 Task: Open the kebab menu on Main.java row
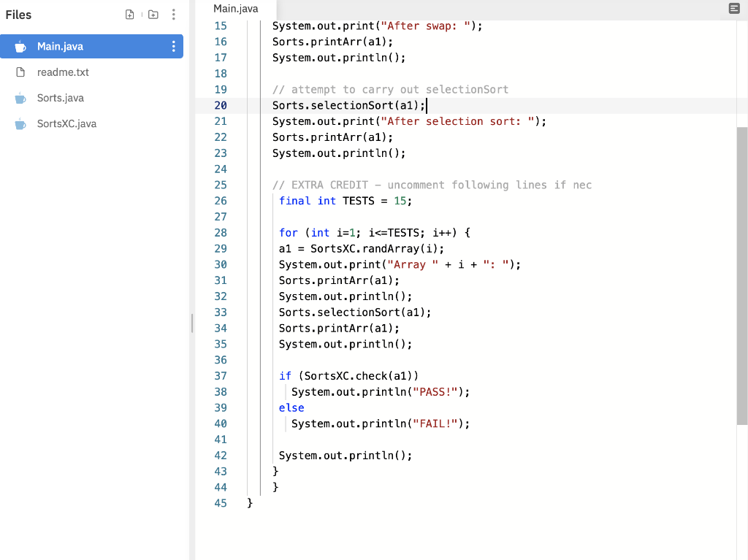pyautogui.click(x=173, y=46)
